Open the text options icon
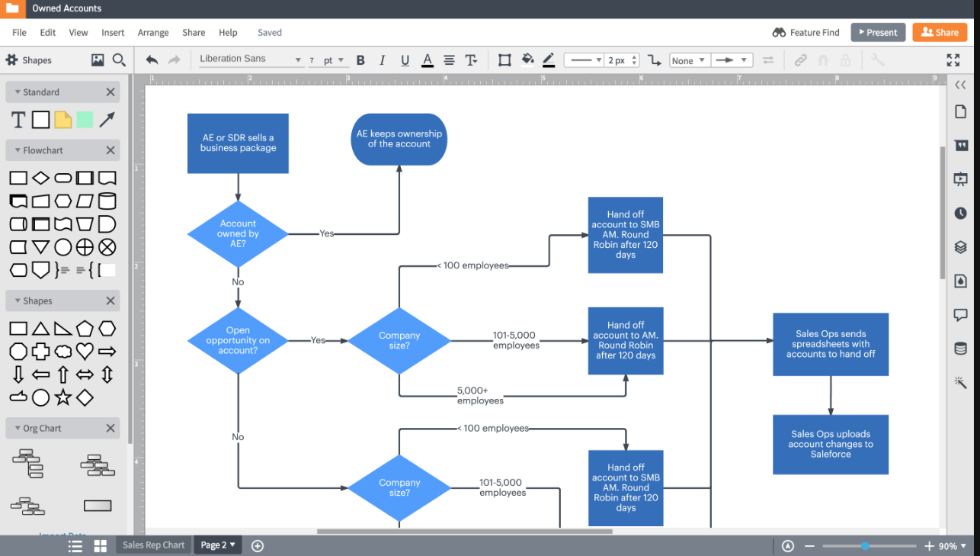 click(x=471, y=60)
